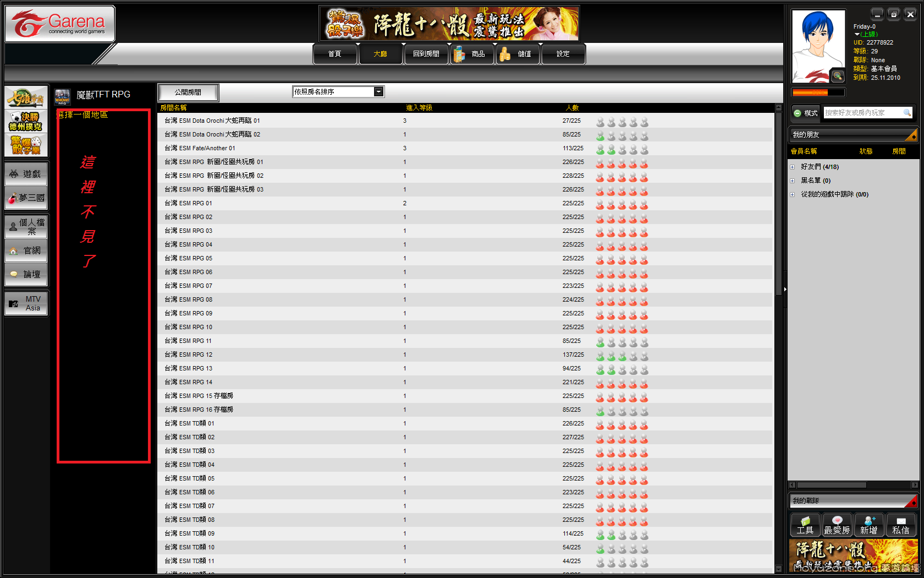This screenshot has height=578, width=924.
Task: Open the 論壇 forum
Action: pyautogui.click(x=26, y=274)
